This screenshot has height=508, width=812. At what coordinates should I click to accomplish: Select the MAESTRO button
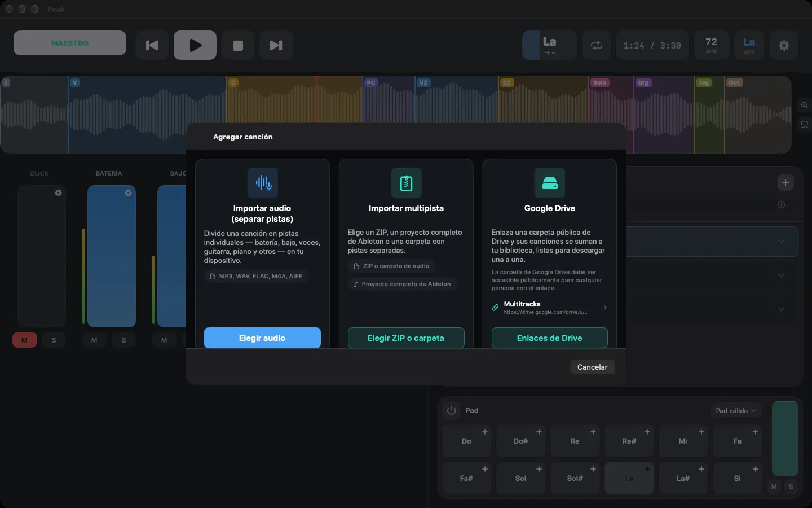(x=70, y=43)
